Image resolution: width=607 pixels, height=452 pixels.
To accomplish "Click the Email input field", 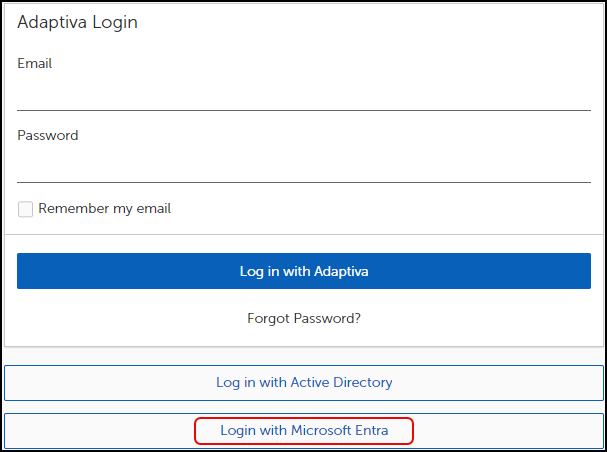I will 304,95.
